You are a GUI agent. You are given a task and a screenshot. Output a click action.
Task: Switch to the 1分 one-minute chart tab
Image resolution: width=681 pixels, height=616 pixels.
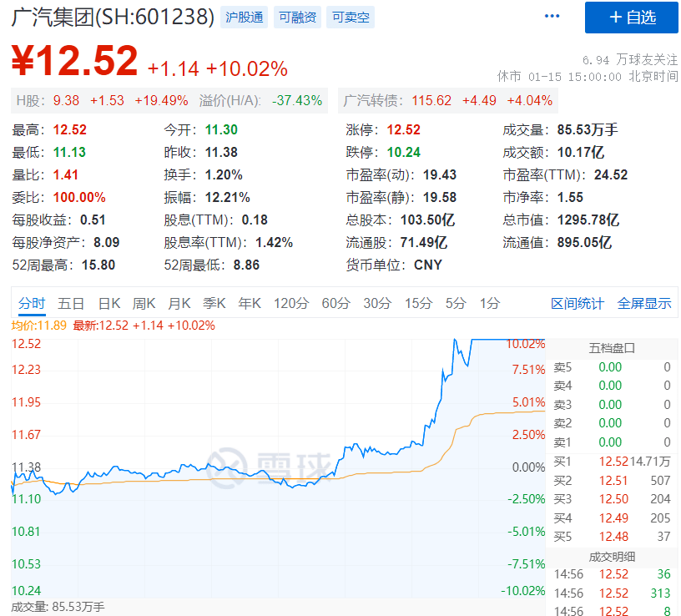(489, 304)
